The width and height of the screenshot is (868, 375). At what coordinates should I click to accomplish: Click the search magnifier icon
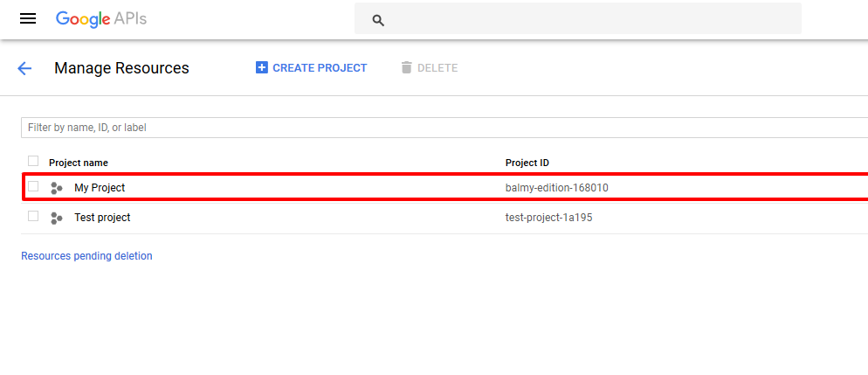378,20
